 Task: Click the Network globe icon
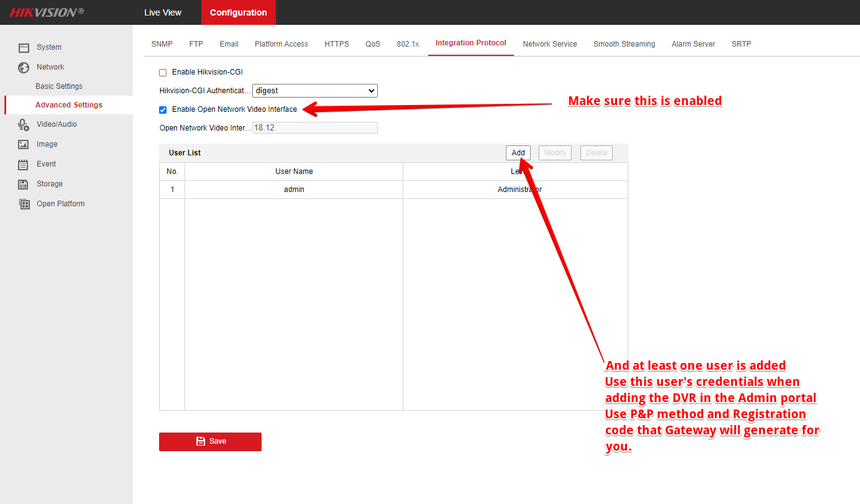[24, 67]
